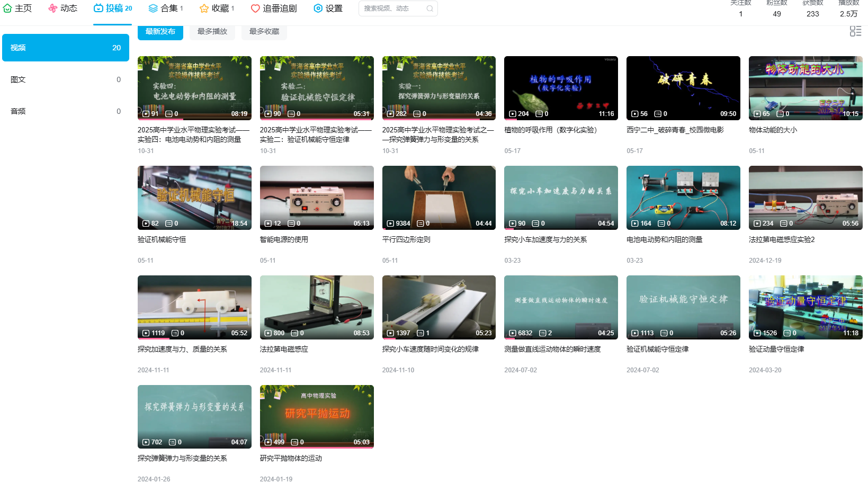Viewport: 868px width, 483px height.
Task: Click the 粉丝数 49 follower stat
Action: [776, 10]
